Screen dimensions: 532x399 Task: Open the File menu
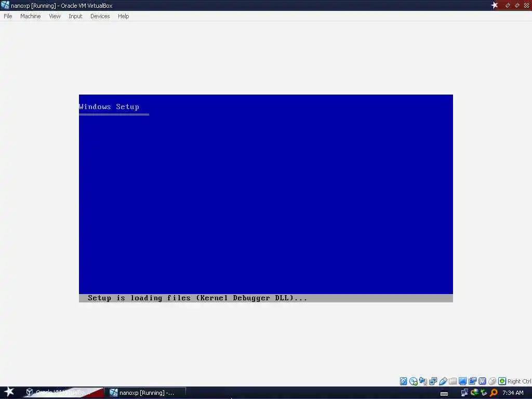click(x=8, y=16)
